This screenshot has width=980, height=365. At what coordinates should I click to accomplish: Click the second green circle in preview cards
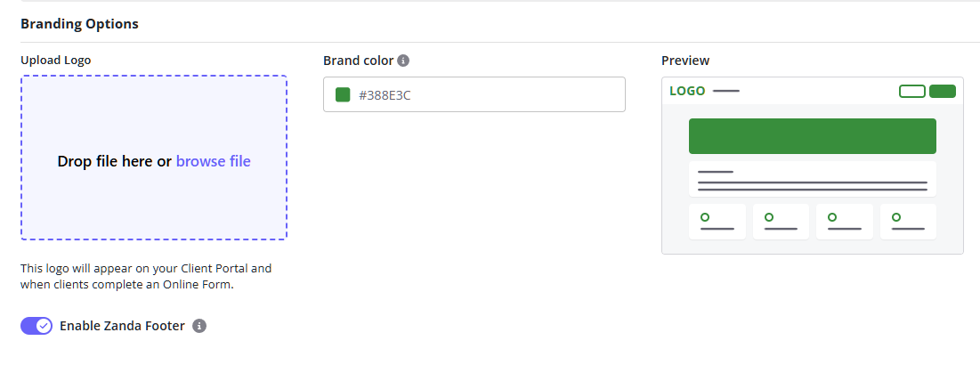point(769,217)
